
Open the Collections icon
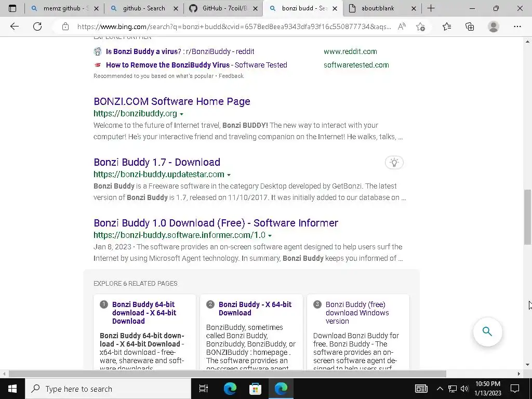(x=470, y=26)
